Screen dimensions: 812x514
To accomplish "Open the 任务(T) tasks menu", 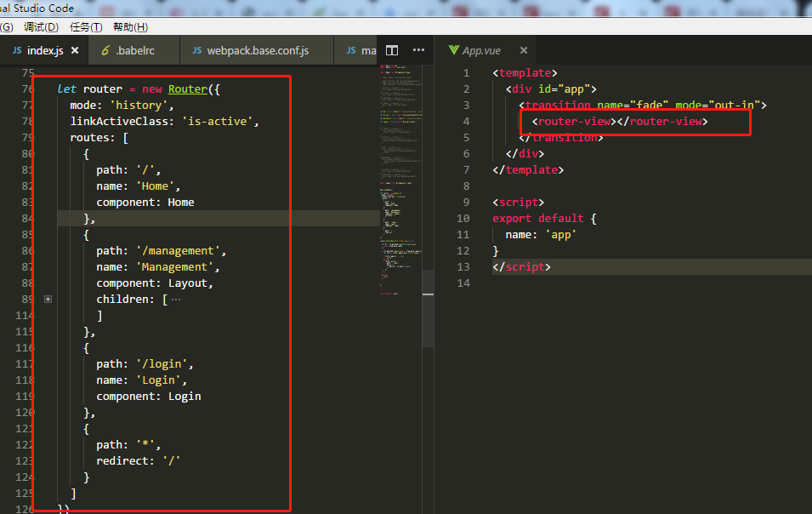I will pos(86,27).
